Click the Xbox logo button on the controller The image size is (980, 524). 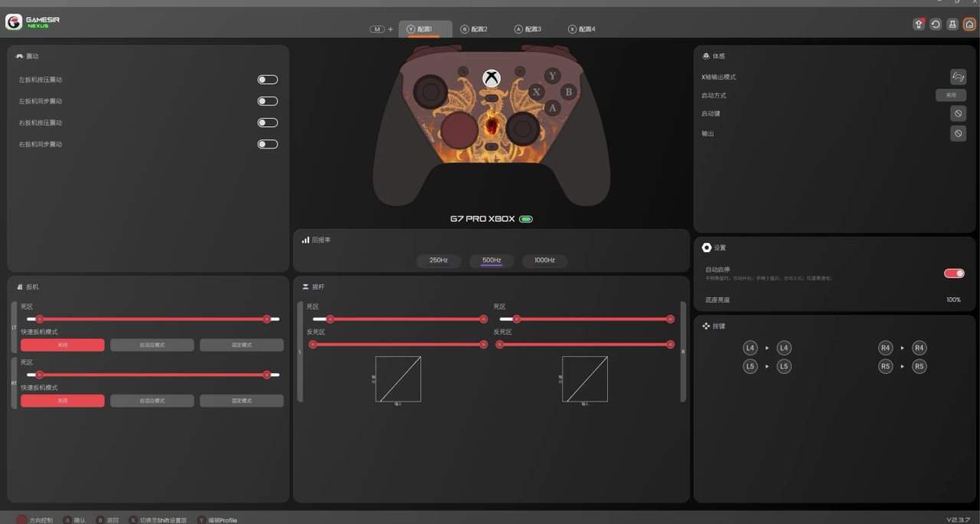(x=492, y=78)
